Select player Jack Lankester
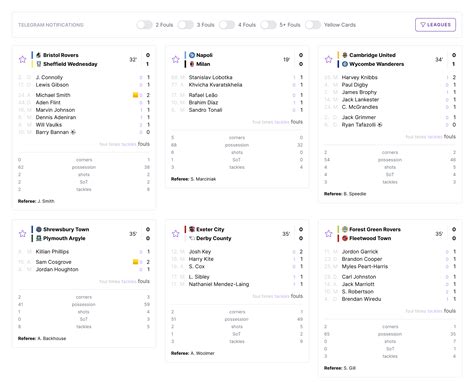 coord(360,100)
